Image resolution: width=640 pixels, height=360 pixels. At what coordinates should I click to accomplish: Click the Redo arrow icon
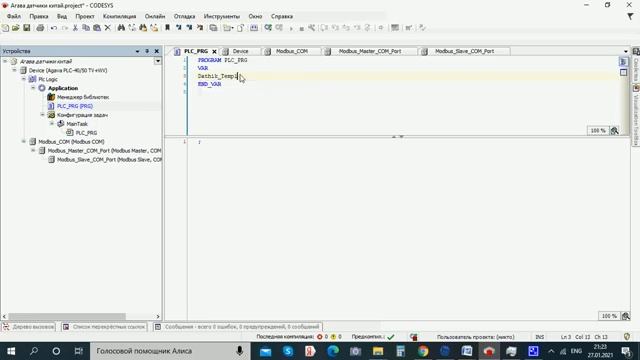64,28
